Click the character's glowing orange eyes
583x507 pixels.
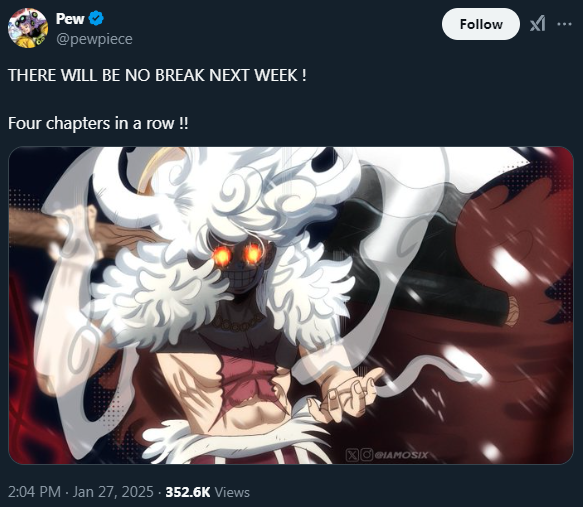[x=236, y=255]
